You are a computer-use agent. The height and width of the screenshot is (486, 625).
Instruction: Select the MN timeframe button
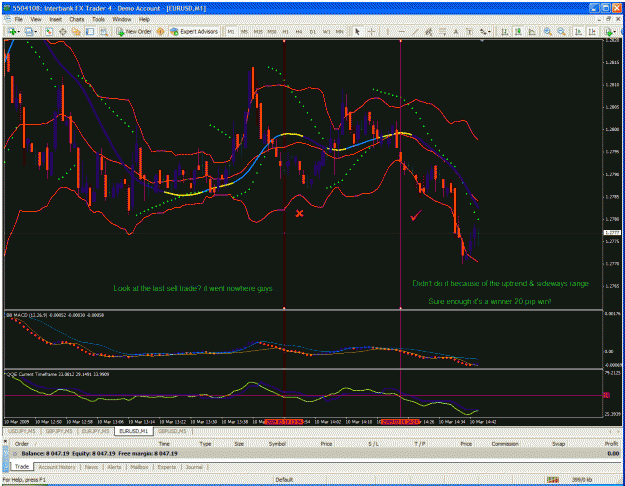point(340,31)
